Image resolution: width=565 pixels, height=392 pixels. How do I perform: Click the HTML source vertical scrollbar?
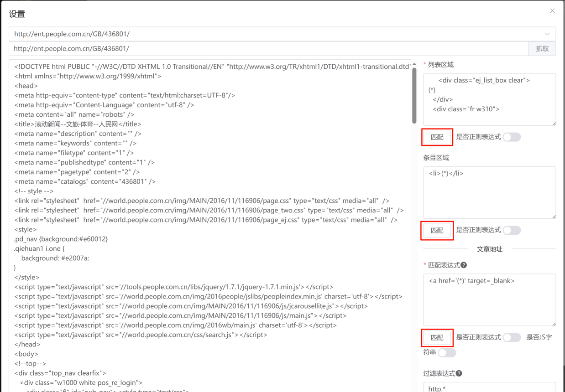(x=414, y=96)
